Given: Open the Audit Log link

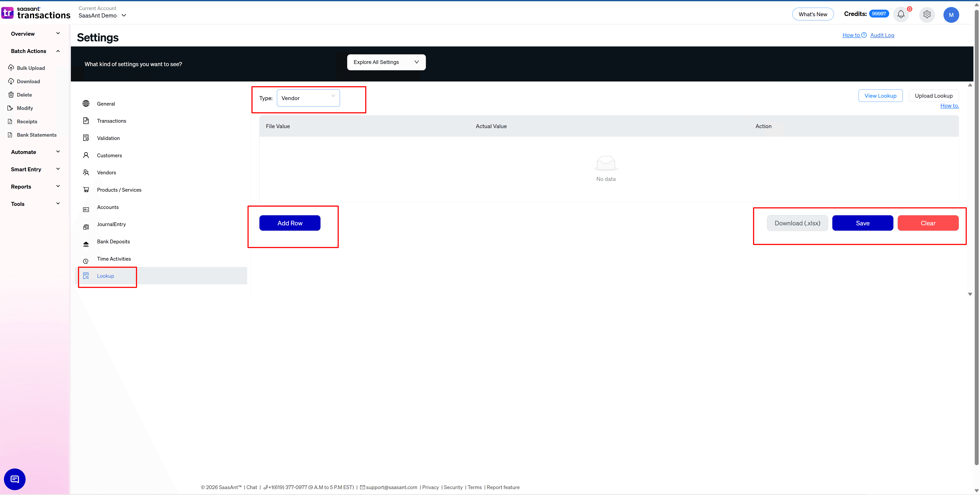Looking at the screenshot, I should click(882, 35).
